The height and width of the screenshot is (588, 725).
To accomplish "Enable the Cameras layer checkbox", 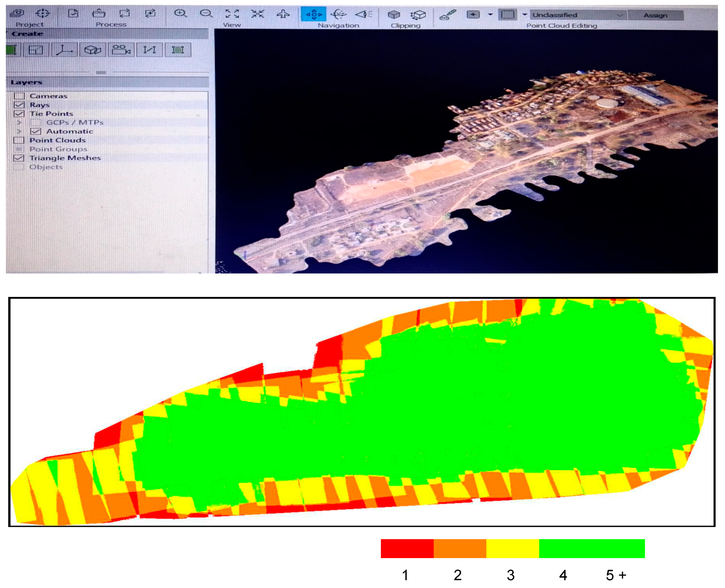I will [19, 96].
